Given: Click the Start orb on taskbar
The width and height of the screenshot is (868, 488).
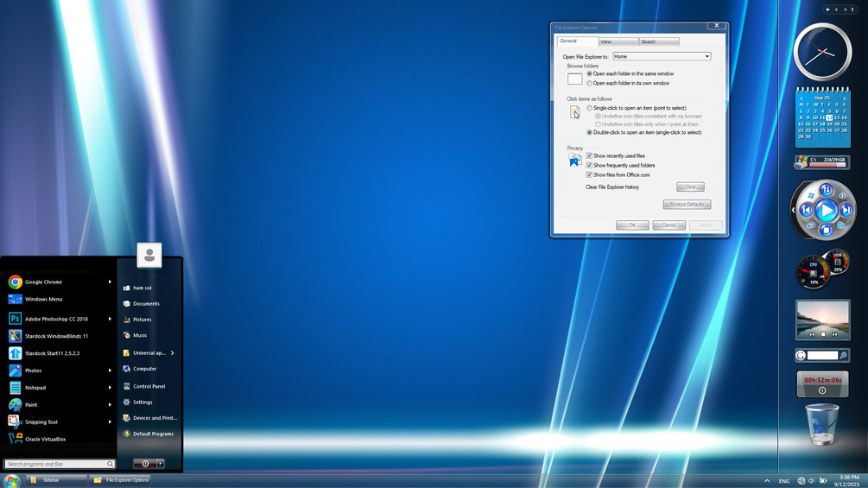Looking at the screenshot, I should (11, 480).
